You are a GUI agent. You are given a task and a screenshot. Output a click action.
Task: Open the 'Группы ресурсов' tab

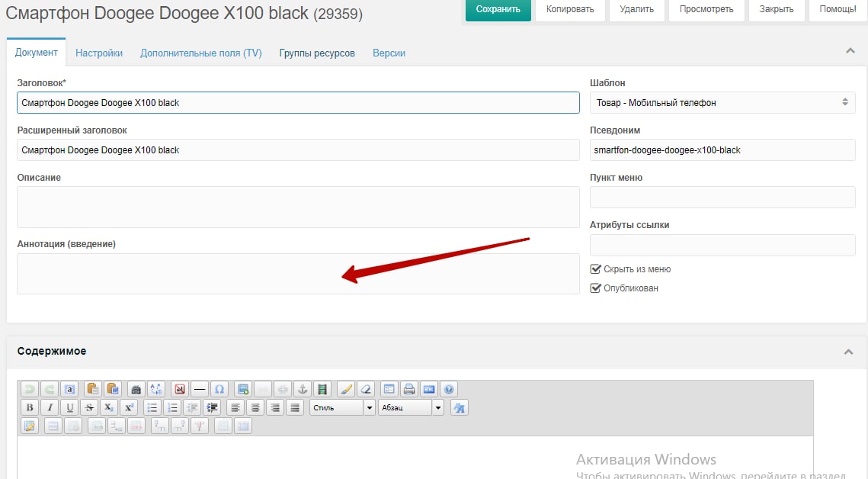point(317,53)
